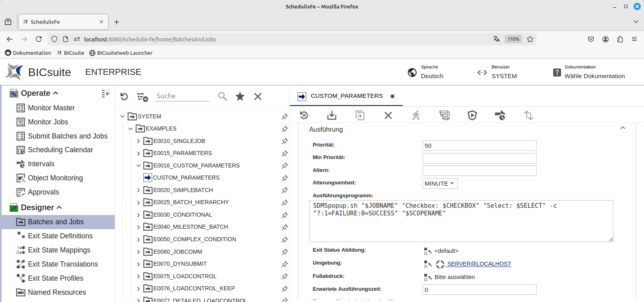This screenshot has height=302, width=644.
Task: Collapse the SYSTEM tree node
Action: tap(122, 116)
